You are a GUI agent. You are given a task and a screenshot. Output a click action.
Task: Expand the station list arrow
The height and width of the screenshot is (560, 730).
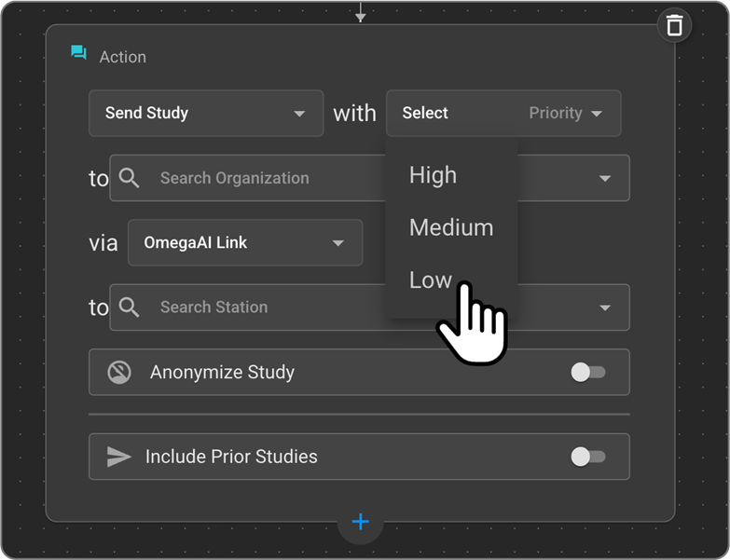(x=604, y=307)
